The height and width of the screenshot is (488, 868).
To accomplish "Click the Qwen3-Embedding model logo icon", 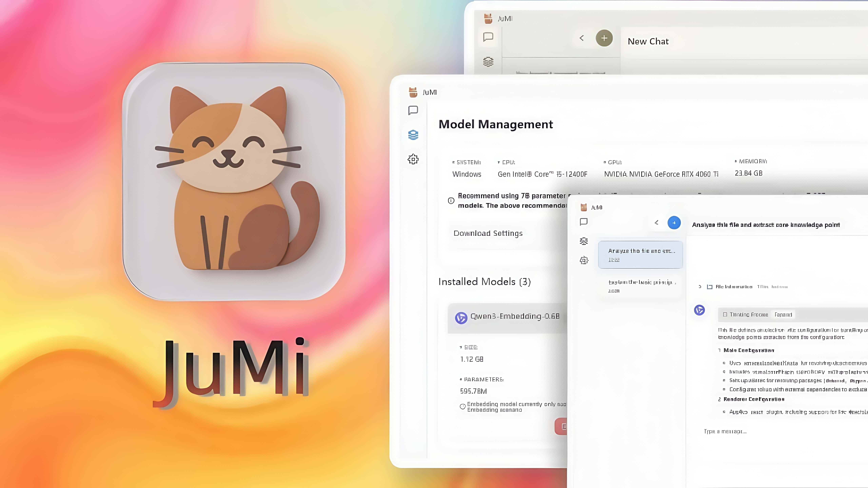I will coord(461,318).
